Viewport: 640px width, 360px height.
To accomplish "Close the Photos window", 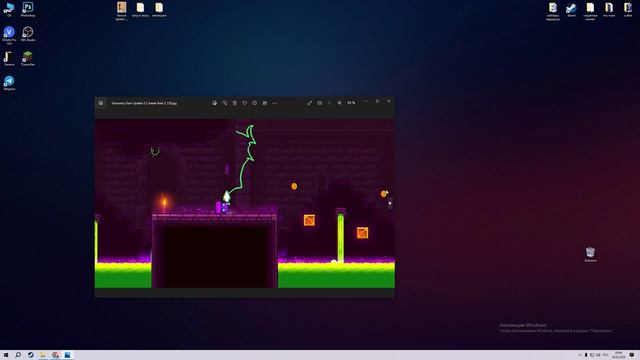I will click(389, 101).
